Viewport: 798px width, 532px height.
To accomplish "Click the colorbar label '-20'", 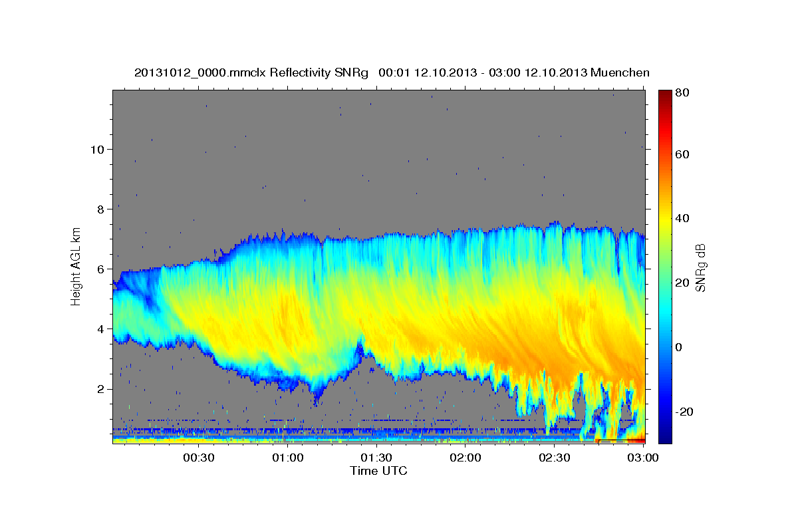I will click(x=685, y=412).
